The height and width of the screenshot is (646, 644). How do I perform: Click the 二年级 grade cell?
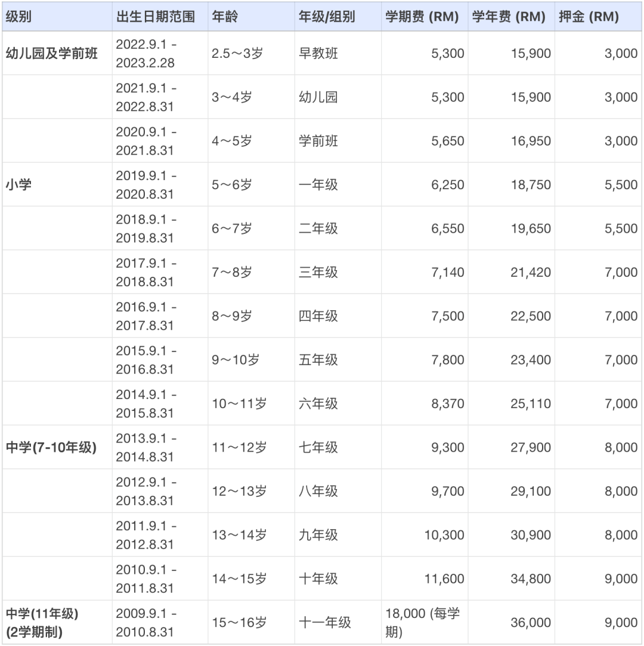338,228
